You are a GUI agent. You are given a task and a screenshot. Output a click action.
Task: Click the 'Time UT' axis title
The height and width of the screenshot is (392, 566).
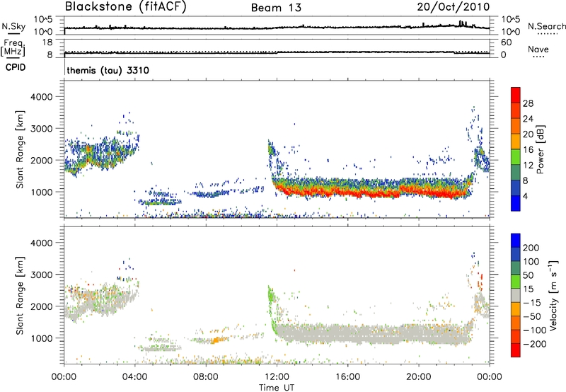(x=277, y=387)
